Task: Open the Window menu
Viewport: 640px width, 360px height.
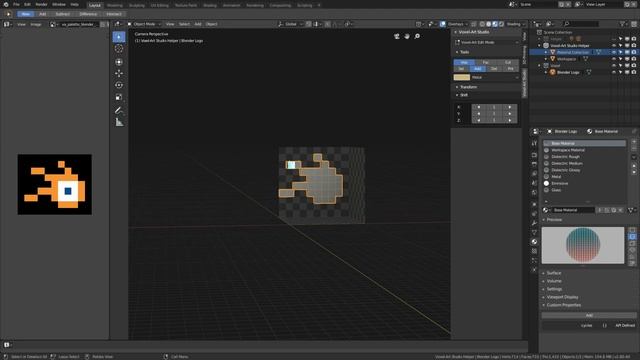Action: pos(59,4)
